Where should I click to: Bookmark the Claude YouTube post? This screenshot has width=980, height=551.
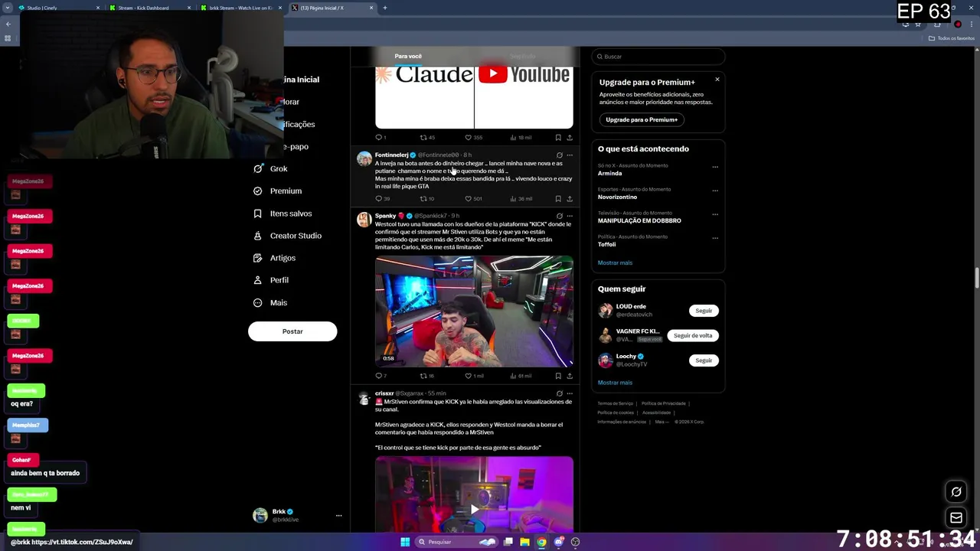point(558,138)
